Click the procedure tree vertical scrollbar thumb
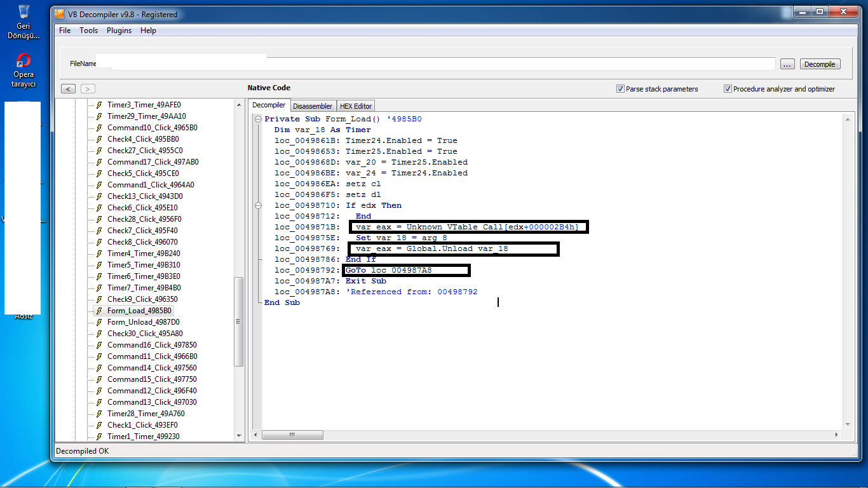Viewport: 868px width, 488px height. (x=239, y=322)
